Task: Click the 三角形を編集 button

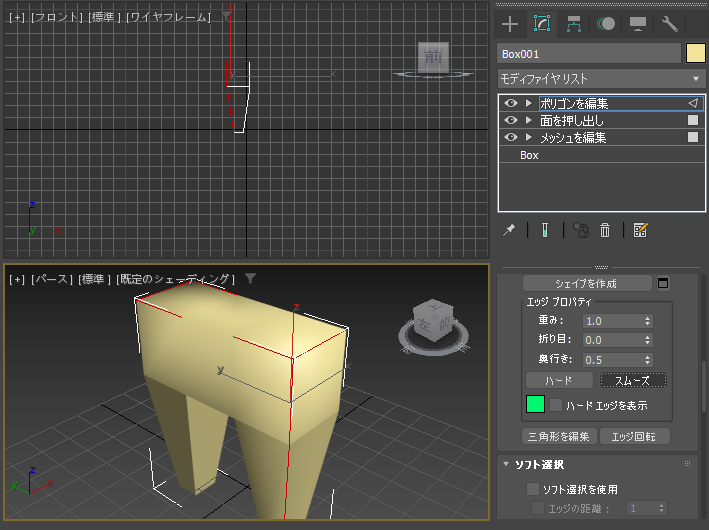Action: click(x=559, y=436)
